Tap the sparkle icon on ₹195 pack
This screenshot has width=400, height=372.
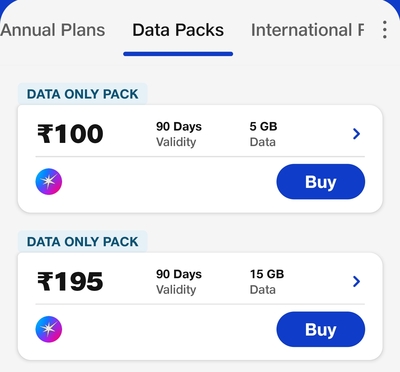tap(49, 329)
